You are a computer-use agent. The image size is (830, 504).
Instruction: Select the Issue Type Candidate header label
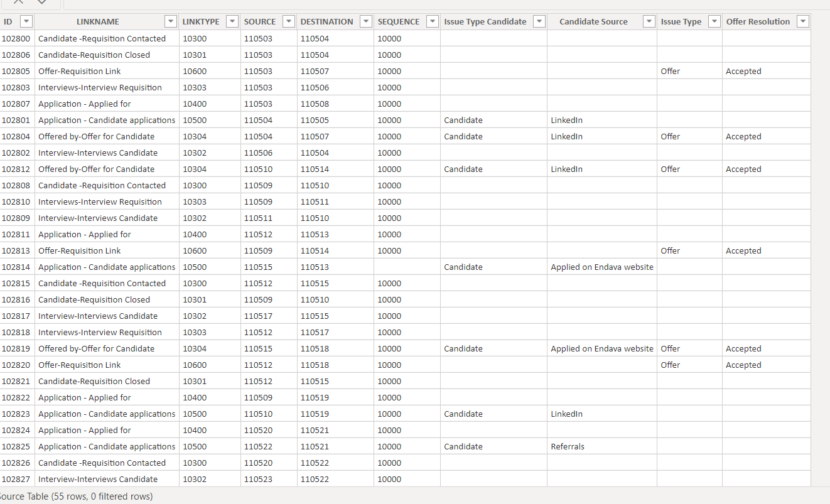485,21
